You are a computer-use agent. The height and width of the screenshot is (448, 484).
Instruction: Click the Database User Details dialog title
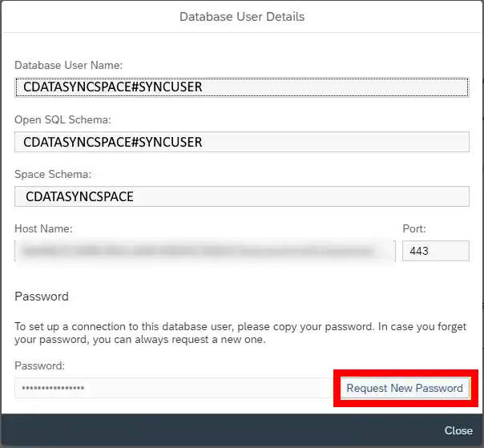(x=241, y=16)
